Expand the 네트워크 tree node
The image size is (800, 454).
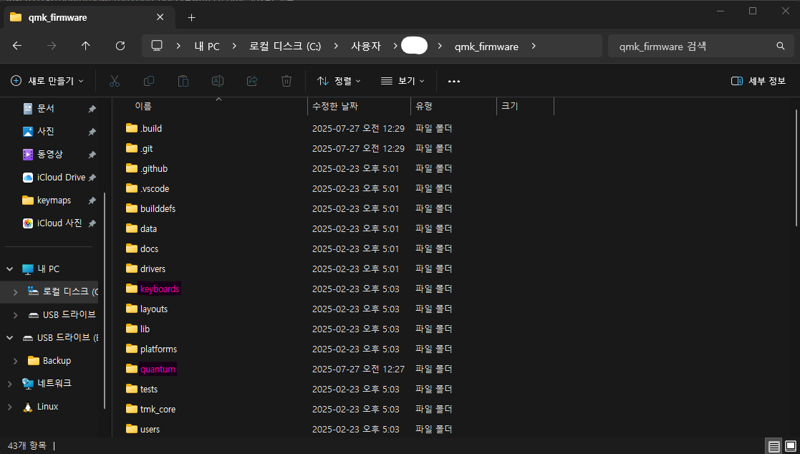(x=10, y=384)
